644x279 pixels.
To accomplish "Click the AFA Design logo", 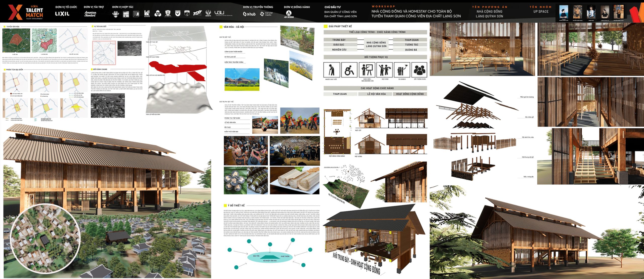I will click(x=289, y=14).
